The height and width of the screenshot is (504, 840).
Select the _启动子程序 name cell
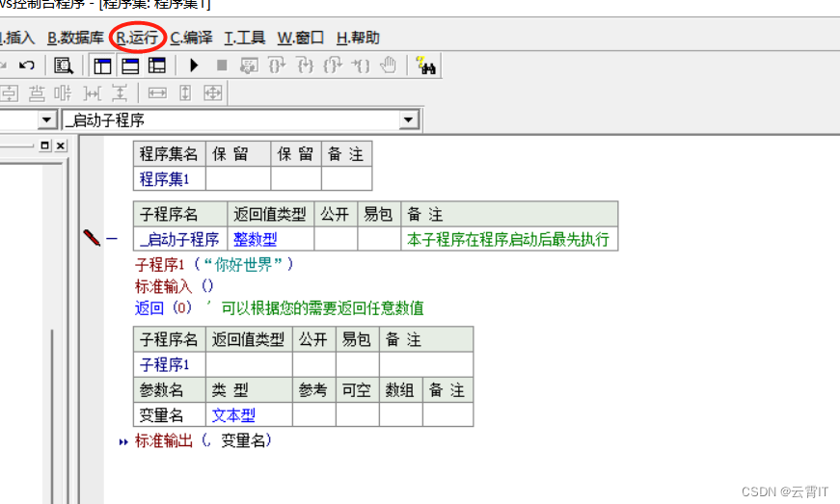[180, 239]
